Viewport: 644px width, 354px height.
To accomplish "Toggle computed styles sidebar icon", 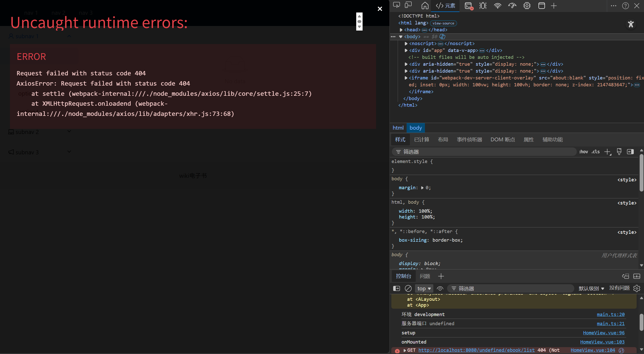I will click(x=630, y=152).
